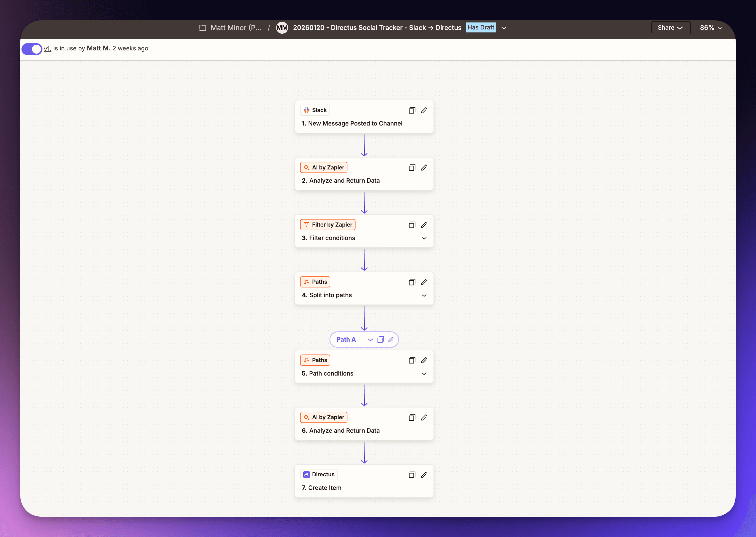
Task: Click the step title New Message Posted to Channel
Action: pyautogui.click(x=355, y=123)
